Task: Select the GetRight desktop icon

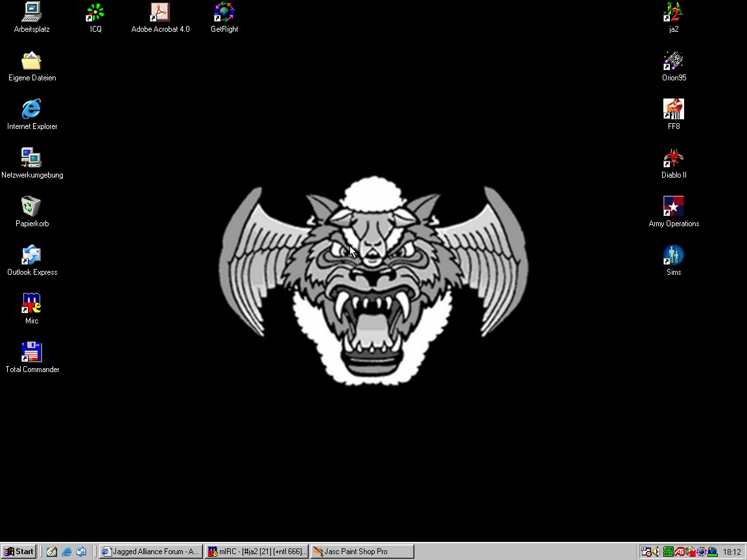Action: click(224, 12)
